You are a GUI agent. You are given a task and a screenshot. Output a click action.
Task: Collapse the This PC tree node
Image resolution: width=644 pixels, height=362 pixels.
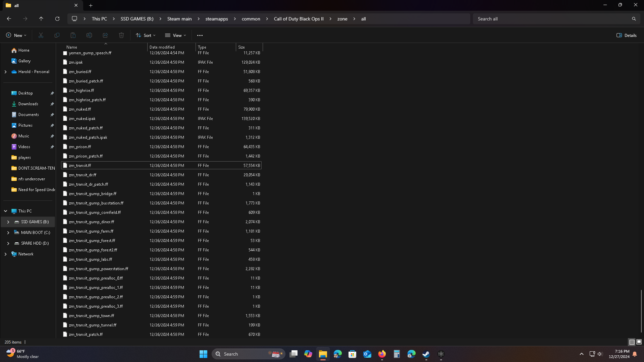pos(5,211)
